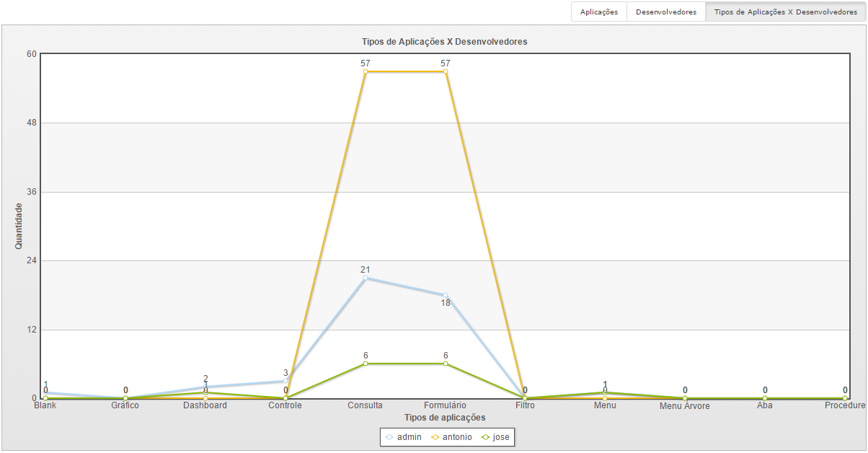Click the "Blank" x-axis label
Screen dimensions: 868x453
coord(45,405)
